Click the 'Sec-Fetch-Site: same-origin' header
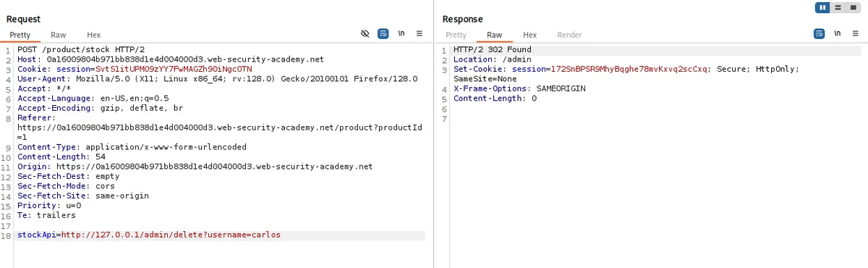This screenshot has height=268, width=868. [x=83, y=196]
